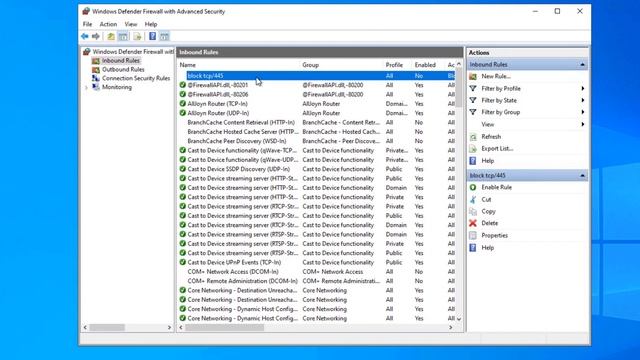
Task: Select COM+ Network Access (DCOM-In) rule
Action: pos(317,272)
